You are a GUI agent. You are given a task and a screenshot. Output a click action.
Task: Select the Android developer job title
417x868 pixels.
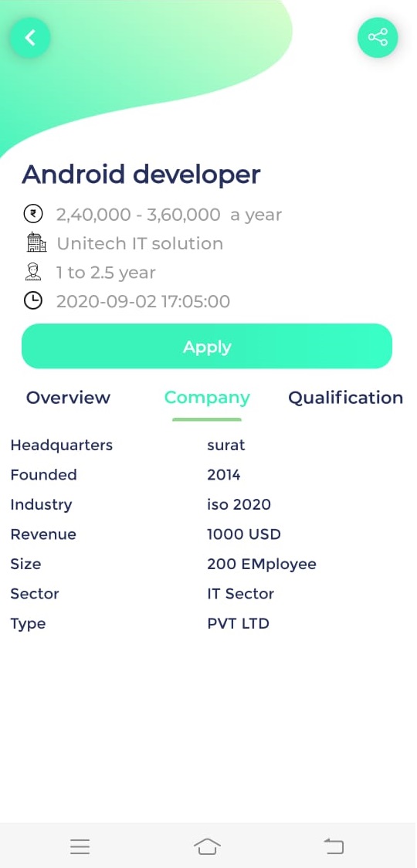pos(141,175)
